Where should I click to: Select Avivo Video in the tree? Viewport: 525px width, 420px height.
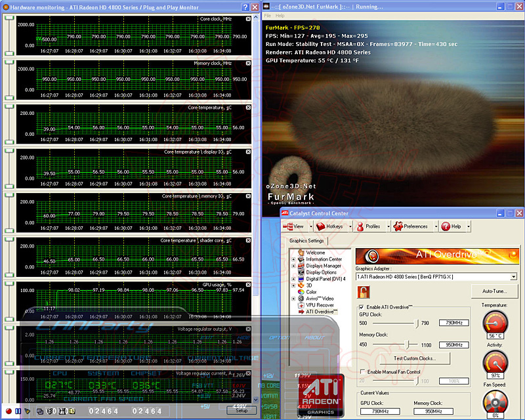pos(320,299)
